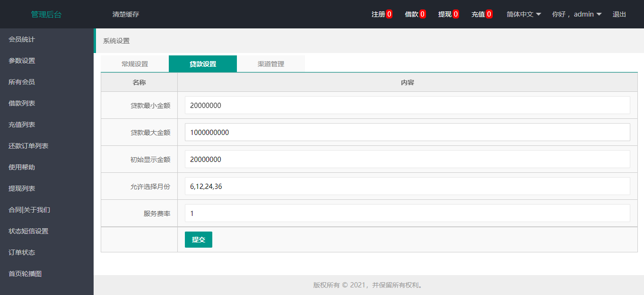Open the 借款 notifications counter
644x295 pixels.
click(x=416, y=14)
